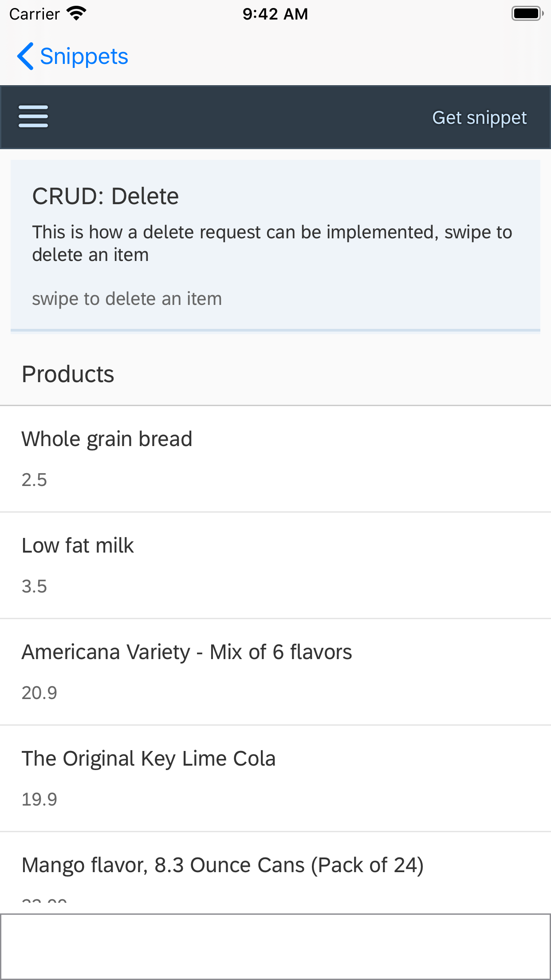The width and height of the screenshot is (551, 980).
Task: Tap the 20.9 price label
Action: (39, 693)
